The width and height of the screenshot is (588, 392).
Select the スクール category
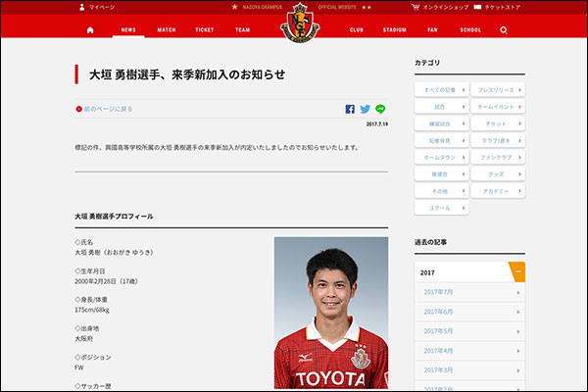point(442,208)
